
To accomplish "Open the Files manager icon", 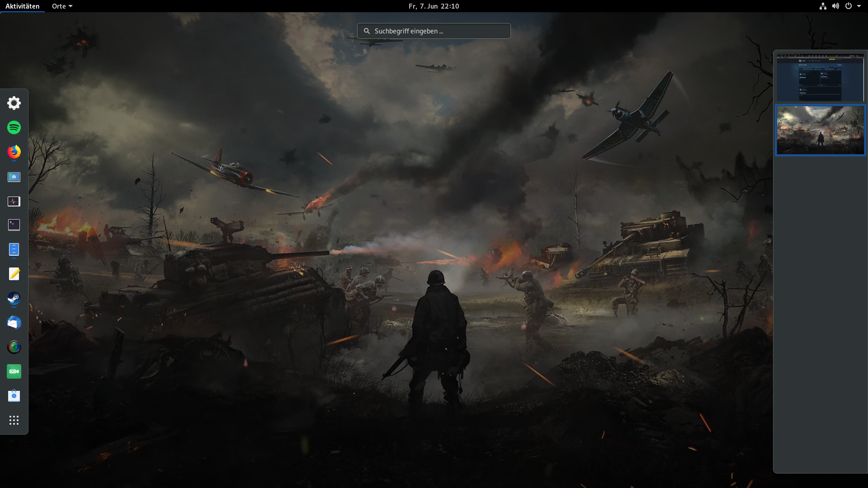I will click(x=14, y=249).
